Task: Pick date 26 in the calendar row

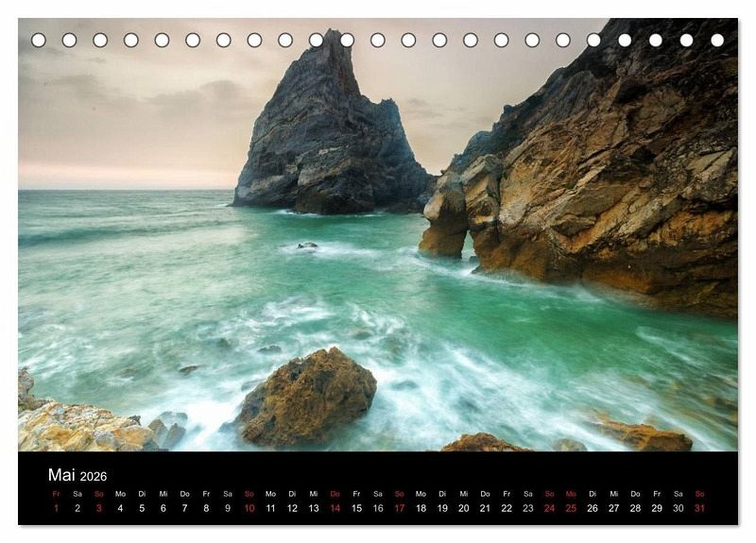Action: (x=593, y=508)
